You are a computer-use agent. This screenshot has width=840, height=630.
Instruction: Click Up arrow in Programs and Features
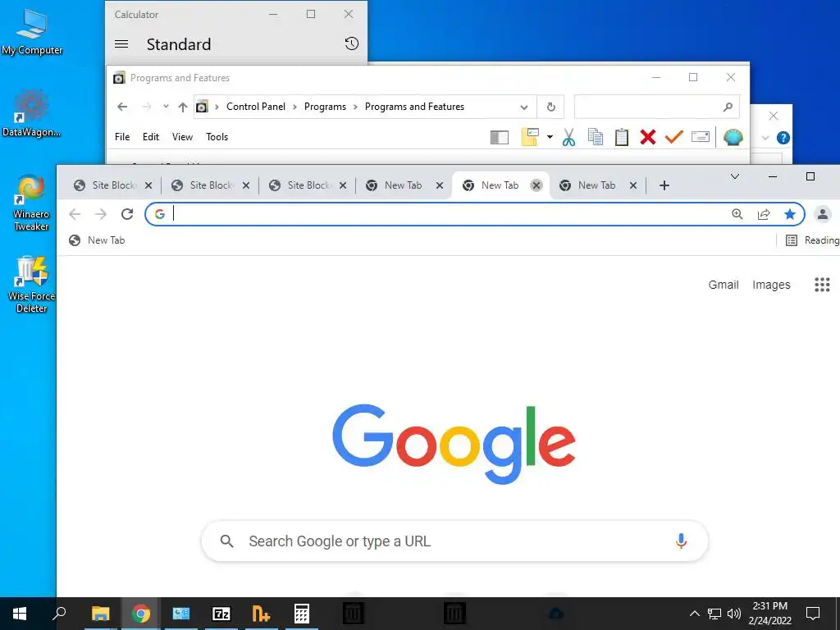[183, 107]
